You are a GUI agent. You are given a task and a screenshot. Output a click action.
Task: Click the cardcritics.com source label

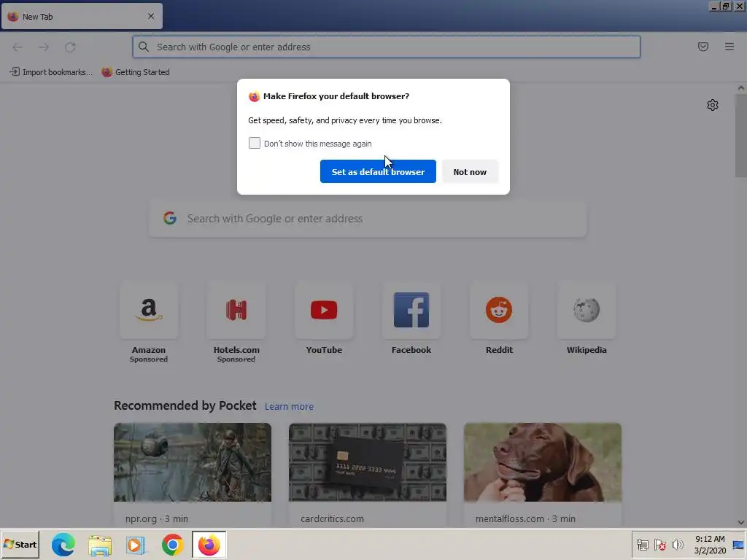332,518
